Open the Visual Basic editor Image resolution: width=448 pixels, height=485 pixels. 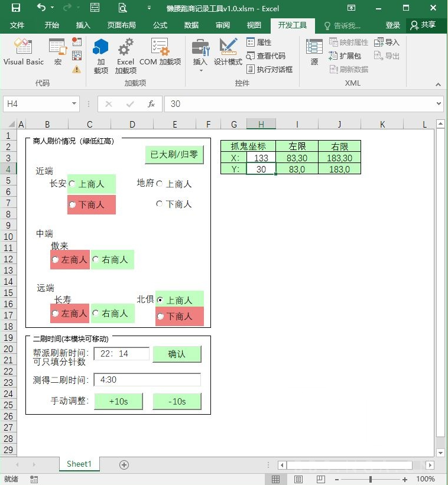click(24, 51)
